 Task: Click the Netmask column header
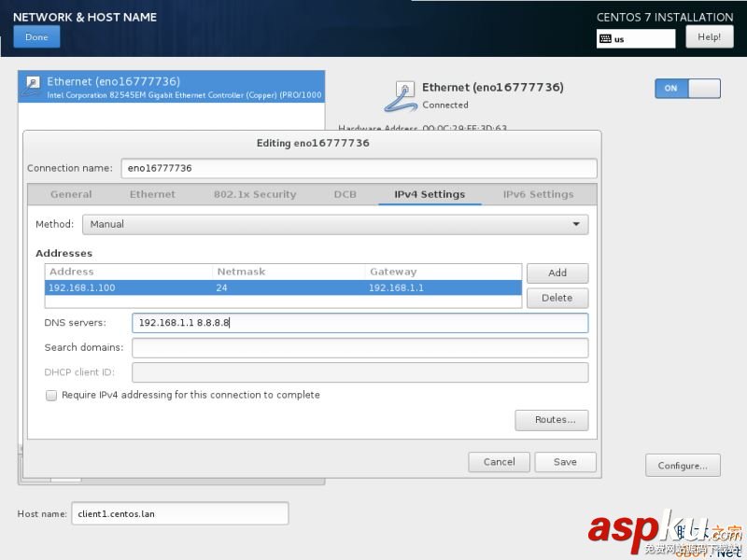(289, 272)
